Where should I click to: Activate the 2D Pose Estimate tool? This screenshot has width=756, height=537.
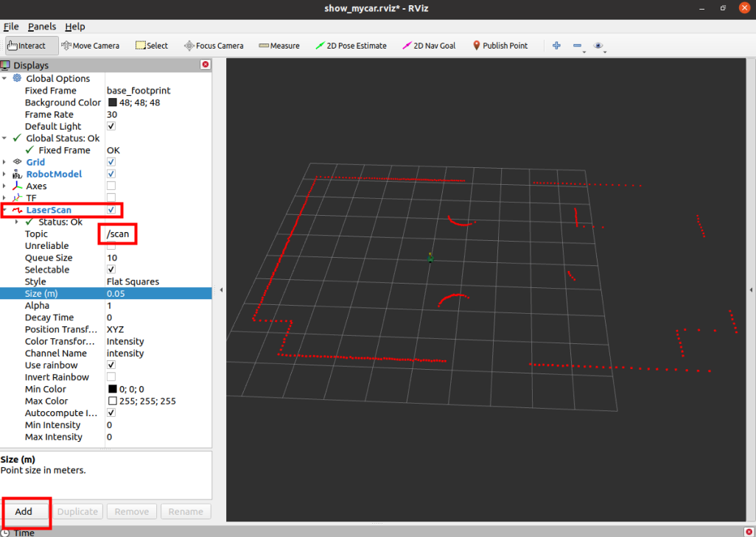[x=351, y=46]
